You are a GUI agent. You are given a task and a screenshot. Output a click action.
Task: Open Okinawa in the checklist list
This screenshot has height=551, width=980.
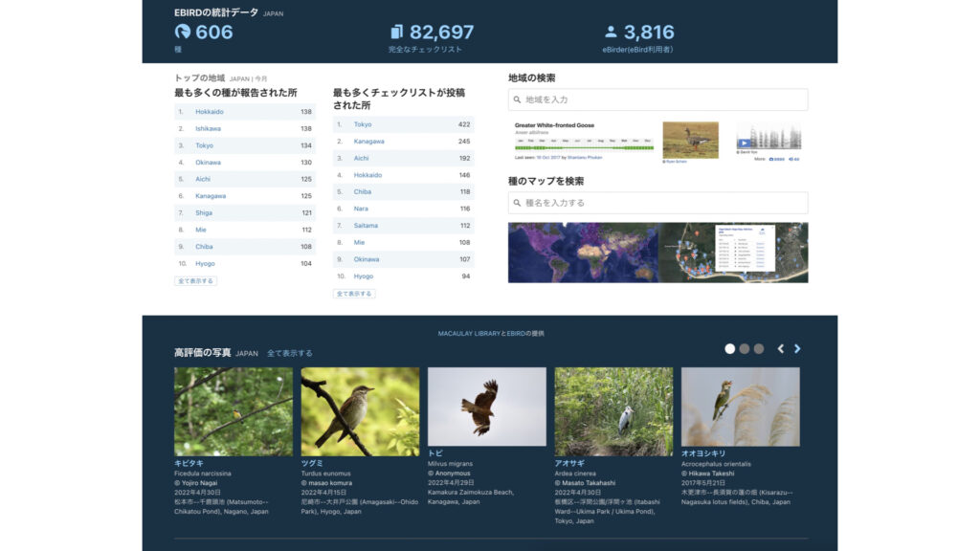[x=367, y=259]
